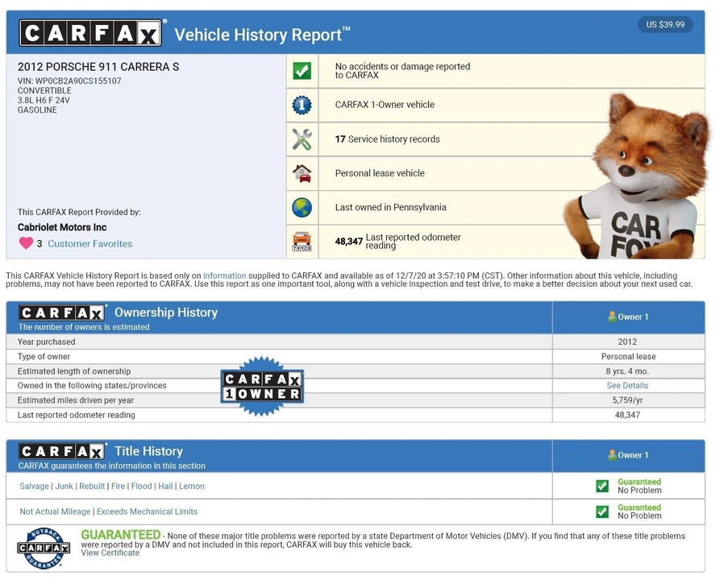Open the Fire title link
The width and height of the screenshot is (728, 580).
click(x=118, y=486)
